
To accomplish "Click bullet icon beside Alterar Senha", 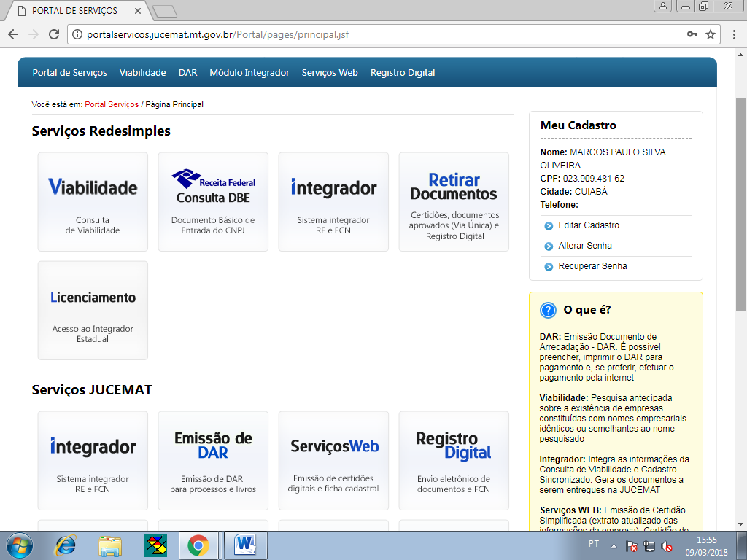I will 549,246.
